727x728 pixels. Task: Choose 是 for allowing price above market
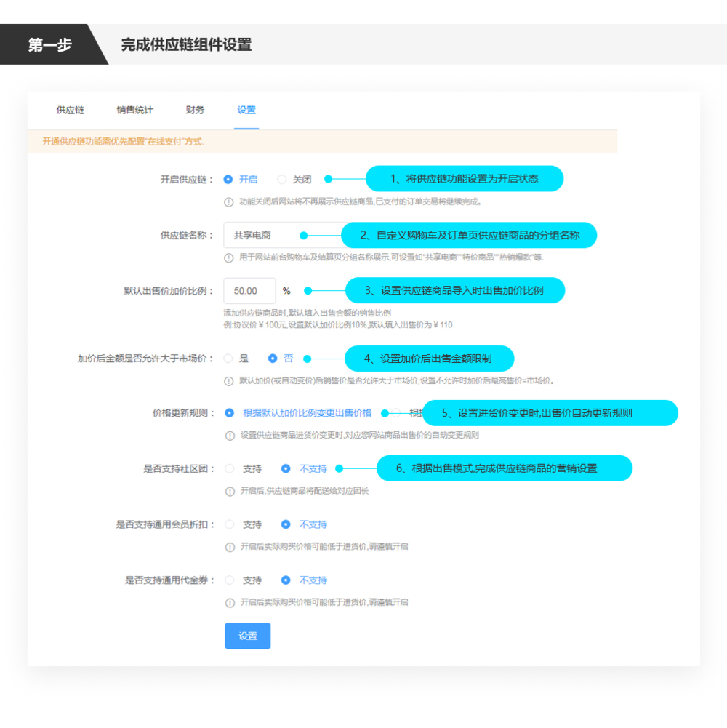pos(228,359)
